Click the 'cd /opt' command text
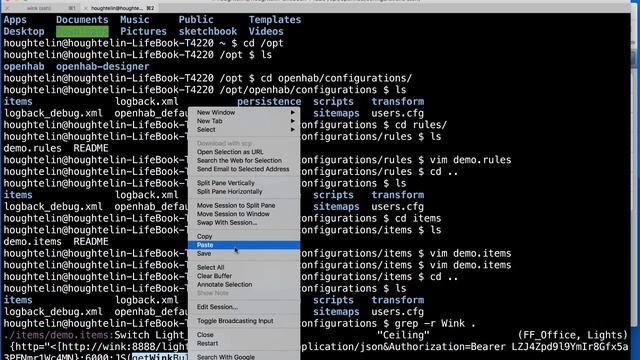The height and width of the screenshot is (360, 640). point(263,43)
